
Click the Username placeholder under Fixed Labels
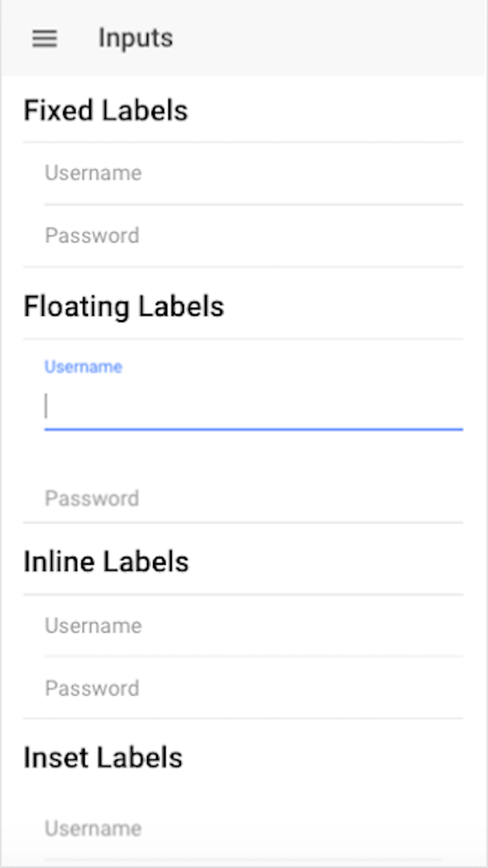(x=93, y=172)
